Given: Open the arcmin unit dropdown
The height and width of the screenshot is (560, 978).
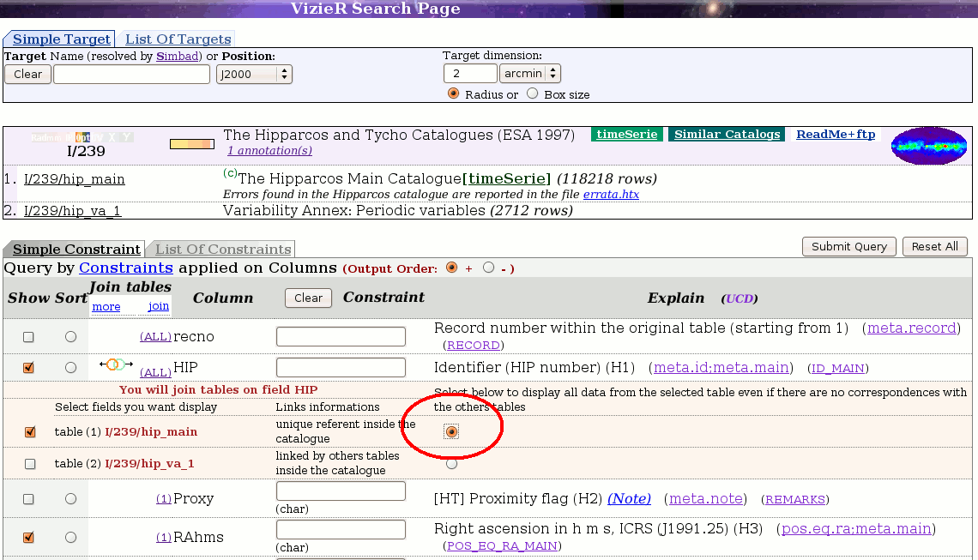Looking at the screenshot, I should [529, 74].
